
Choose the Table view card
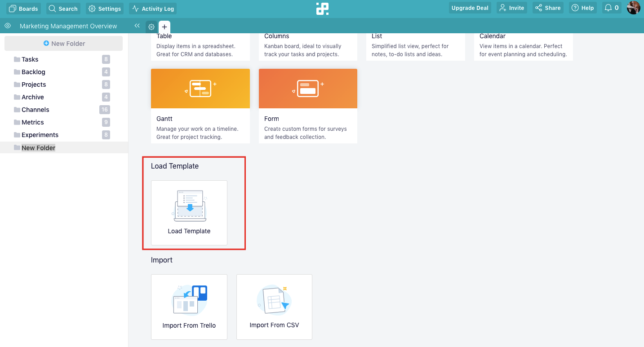pyautogui.click(x=200, y=47)
